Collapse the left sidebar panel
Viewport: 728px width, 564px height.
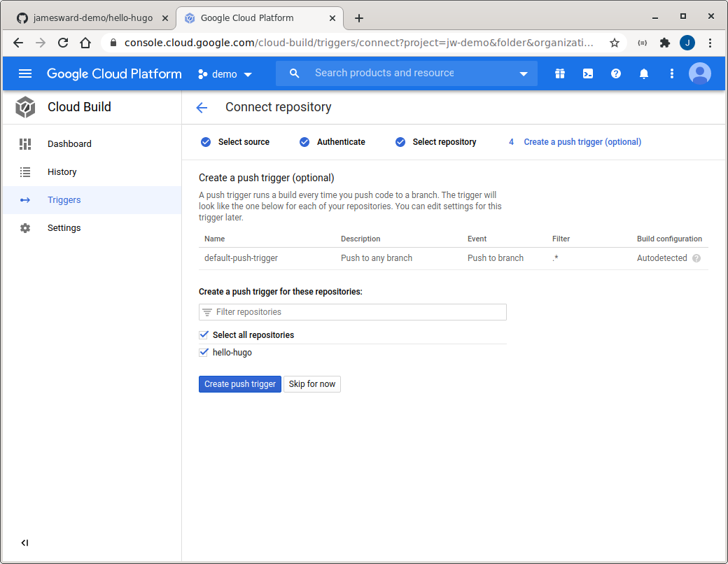[x=24, y=542]
